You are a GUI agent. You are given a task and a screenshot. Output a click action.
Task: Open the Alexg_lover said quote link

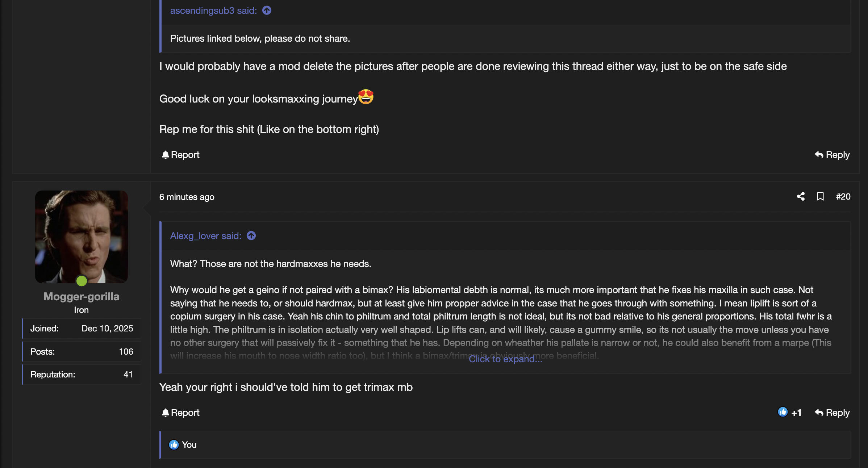(206, 236)
